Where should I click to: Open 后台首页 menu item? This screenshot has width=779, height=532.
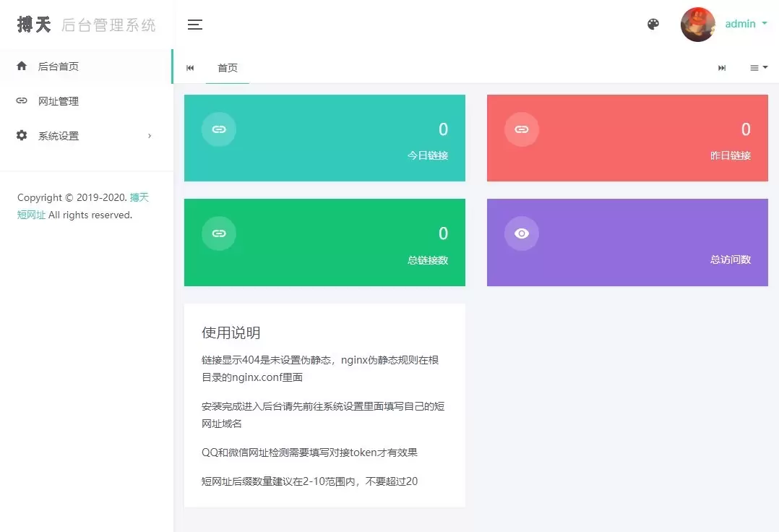pyautogui.click(x=85, y=66)
